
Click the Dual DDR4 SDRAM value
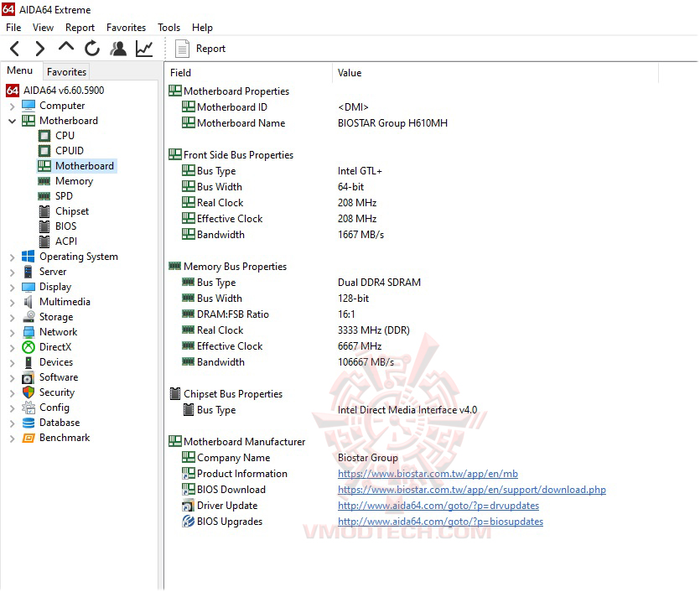pos(379,283)
